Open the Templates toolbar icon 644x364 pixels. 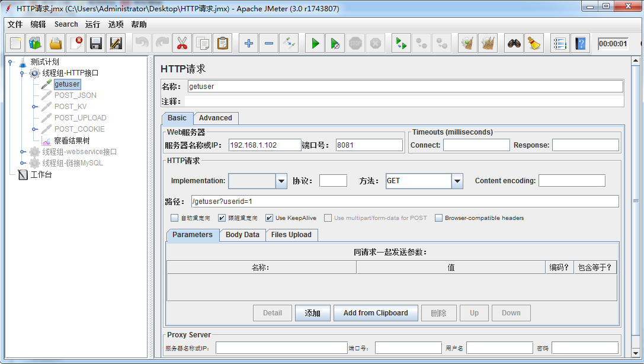(x=36, y=43)
